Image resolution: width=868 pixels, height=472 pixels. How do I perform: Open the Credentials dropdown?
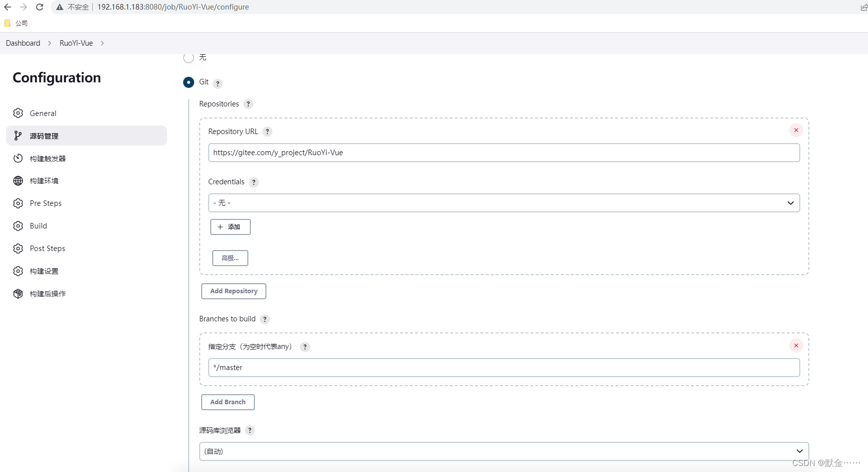(504, 203)
